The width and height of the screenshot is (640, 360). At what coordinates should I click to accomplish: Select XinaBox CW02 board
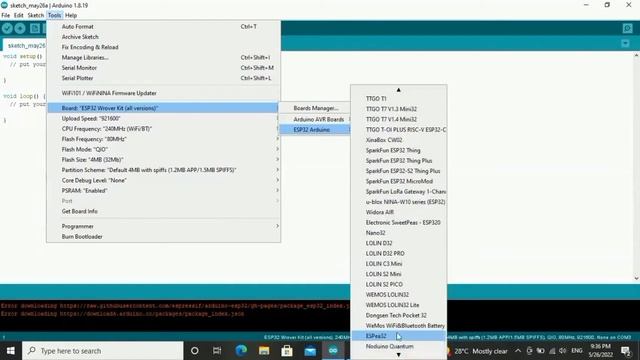point(398,140)
